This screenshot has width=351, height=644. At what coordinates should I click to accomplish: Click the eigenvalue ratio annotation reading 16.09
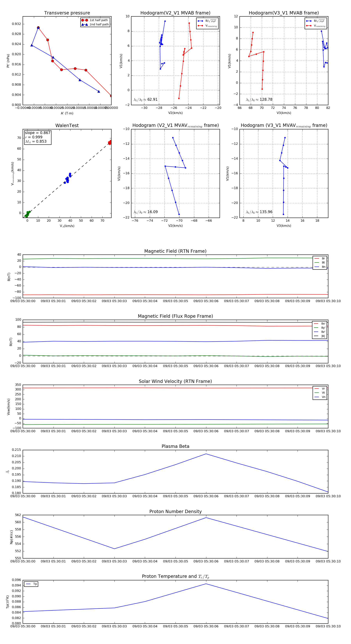tap(146, 212)
